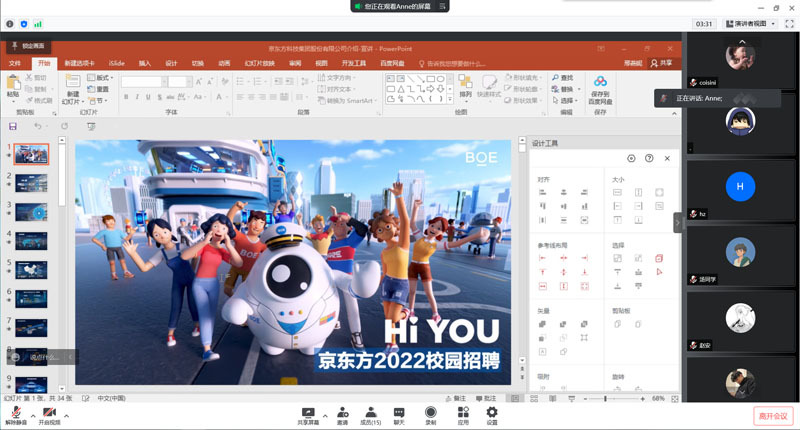The image size is (800, 430).
Task: Adjust the PowerPoint zoom slider
Action: click(x=606, y=398)
